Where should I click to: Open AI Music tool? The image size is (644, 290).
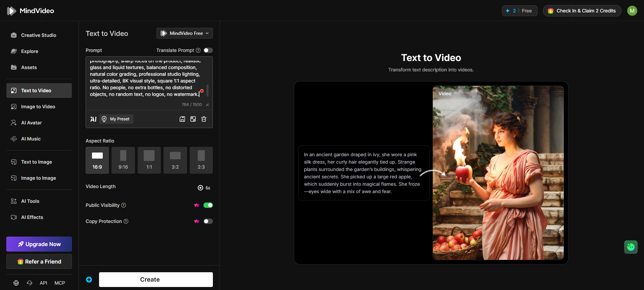[39, 139]
